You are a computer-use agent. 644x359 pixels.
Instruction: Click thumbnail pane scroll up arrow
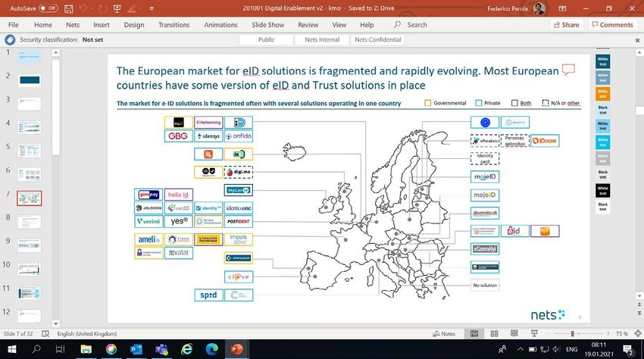tap(56, 52)
